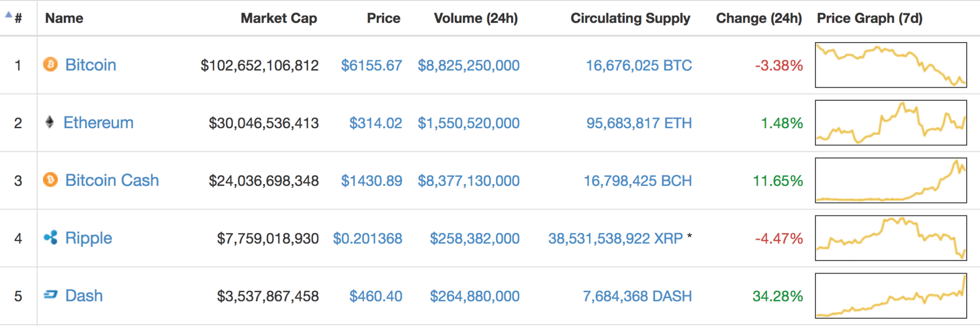This screenshot has width=980, height=326.
Task: Sort the table by Volume (24h) header
Action: coord(476,18)
